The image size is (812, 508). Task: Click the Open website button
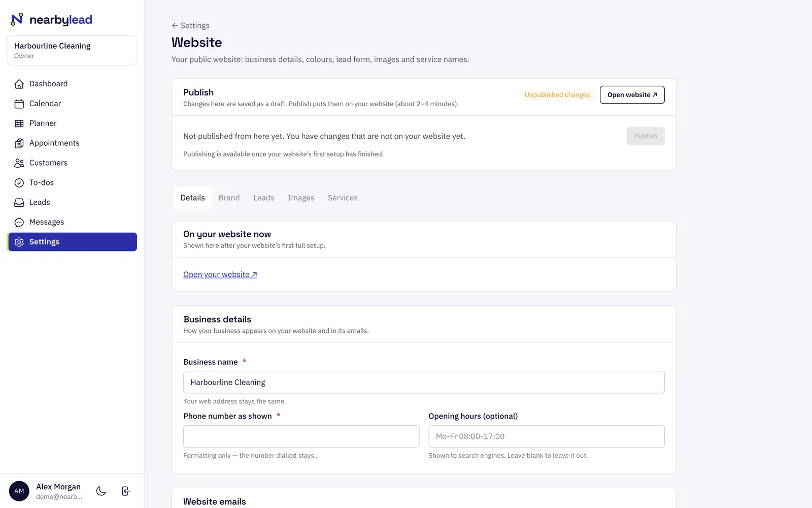click(632, 95)
